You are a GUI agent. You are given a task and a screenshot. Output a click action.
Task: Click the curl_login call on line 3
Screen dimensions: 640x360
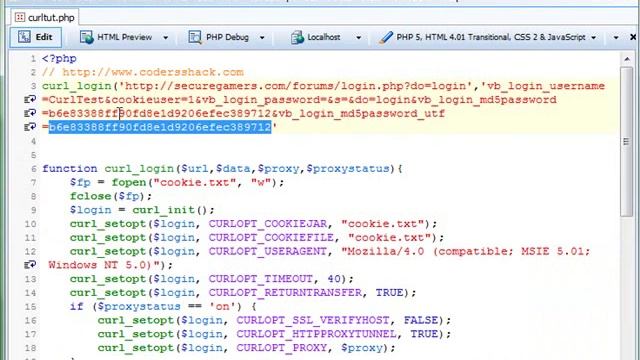77,86
